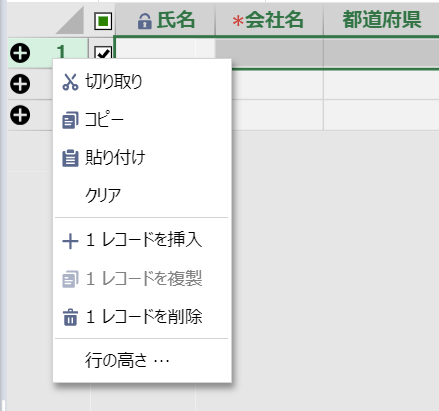Image resolution: width=439 pixels, height=411 pixels.
Task: Click the plus icon for 1 レコードを挿入
Action: (70, 241)
